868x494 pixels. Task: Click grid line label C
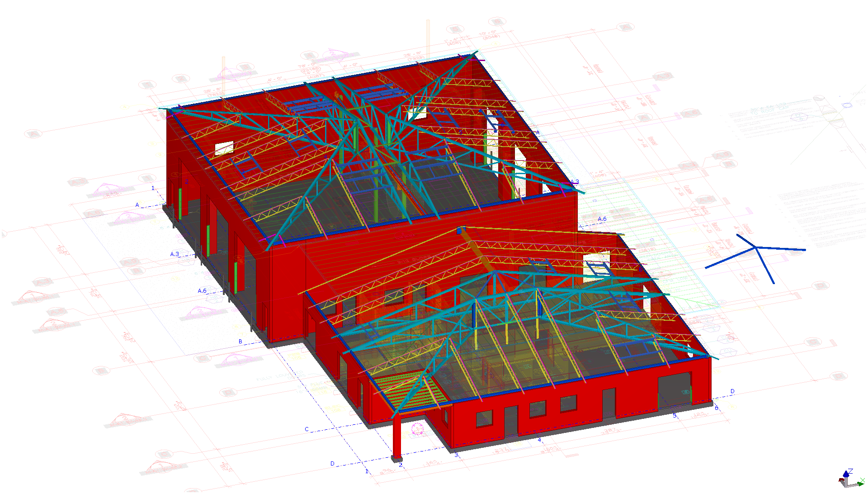(307, 429)
